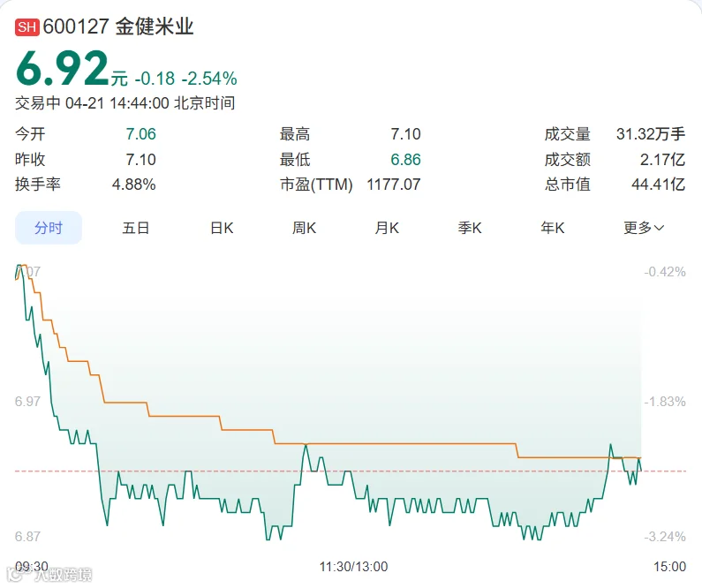The width and height of the screenshot is (702, 588).
Task: Click the 市盈(TTM) value 1177.07
Action: click(x=394, y=185)
